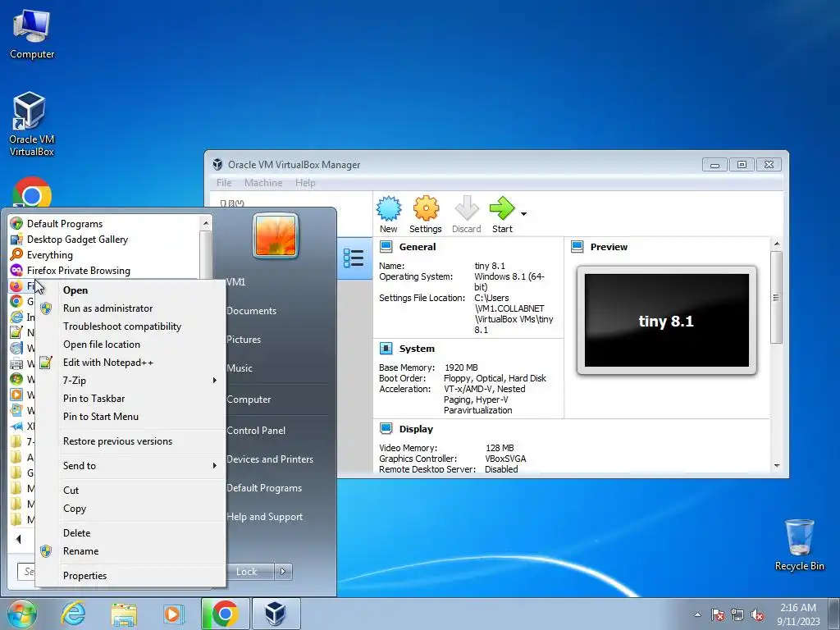Screen dimensions: 840x630
Task: Open VM1 user folder link
Action: click(x=235, y=282)
